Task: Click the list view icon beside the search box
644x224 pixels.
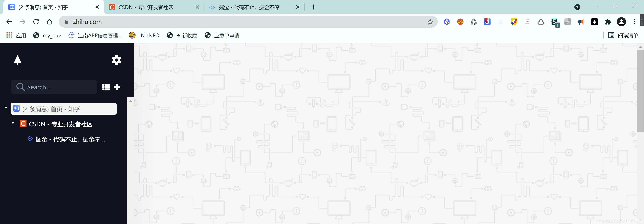Action: [x=106, y=87]
